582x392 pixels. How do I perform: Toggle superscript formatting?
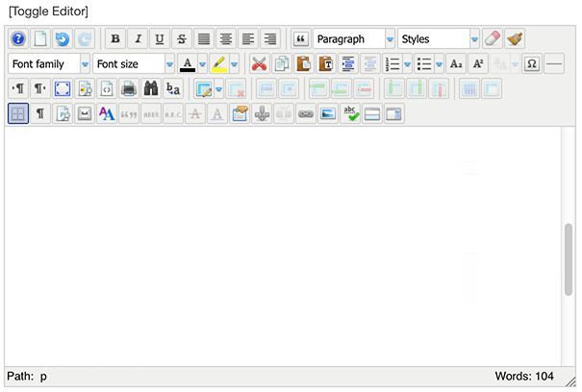pos(478,63)
